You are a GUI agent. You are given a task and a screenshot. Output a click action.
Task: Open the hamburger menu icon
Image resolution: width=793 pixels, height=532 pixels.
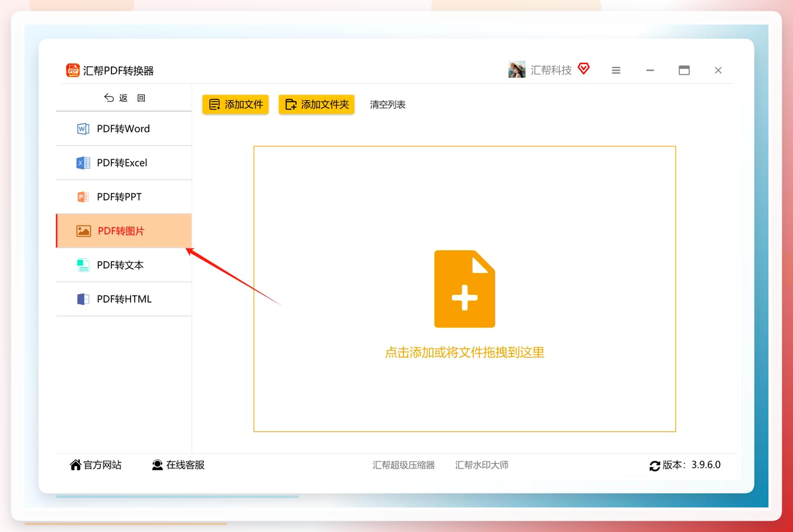pyautogui.click(x=616, y=70)
